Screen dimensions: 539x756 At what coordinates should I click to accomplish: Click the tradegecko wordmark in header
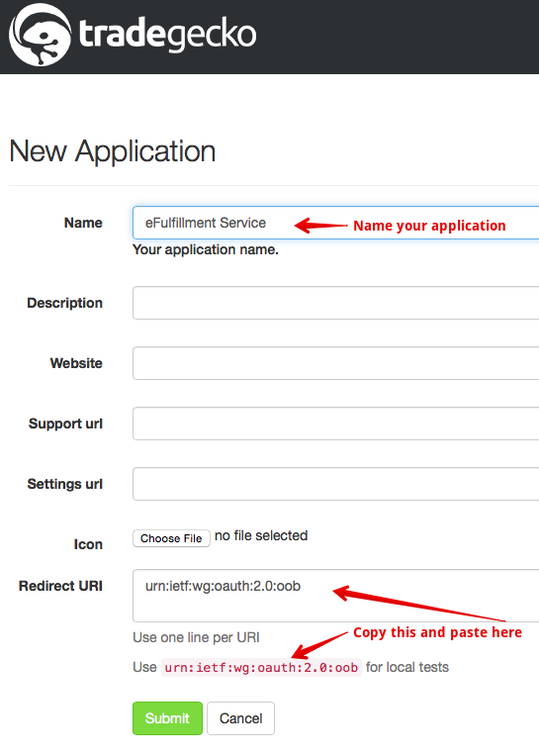[x=167, y=34]
